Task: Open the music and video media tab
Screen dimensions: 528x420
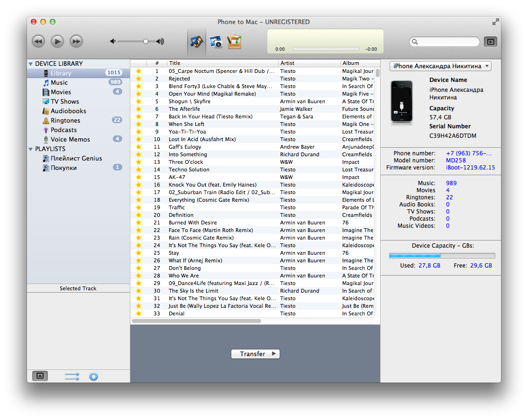Action: click(197, 42)
